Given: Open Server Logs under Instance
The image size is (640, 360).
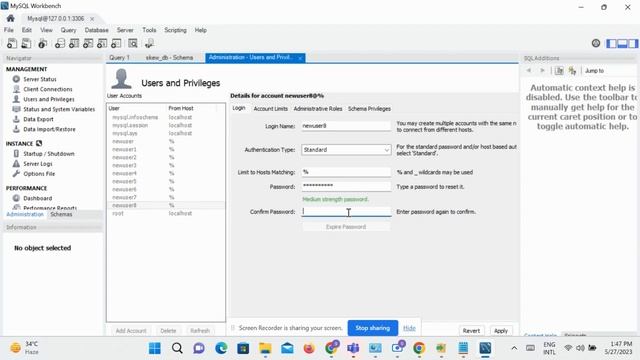Looking at the screenshot, I should pyautogui.click(x=38, y=164).
